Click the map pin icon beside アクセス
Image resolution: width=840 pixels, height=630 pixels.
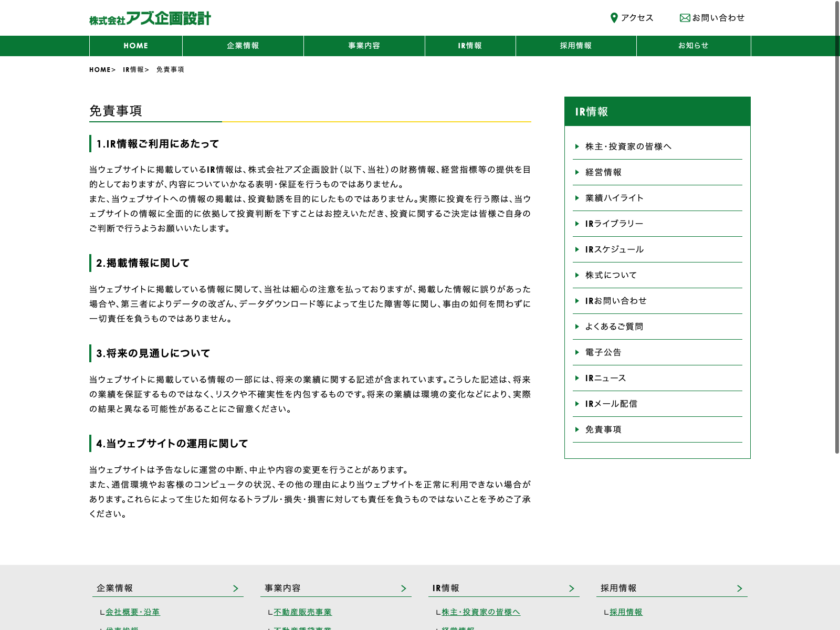pos(614,18)
